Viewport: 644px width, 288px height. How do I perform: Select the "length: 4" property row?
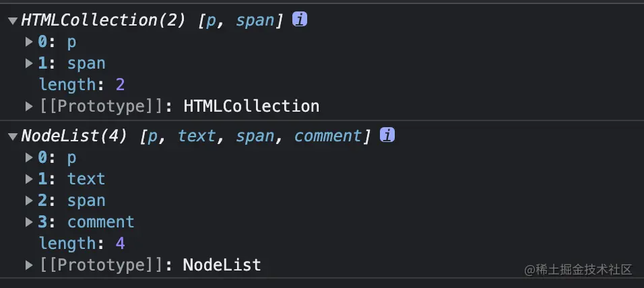pyautogui.click(x=82, y=244)
